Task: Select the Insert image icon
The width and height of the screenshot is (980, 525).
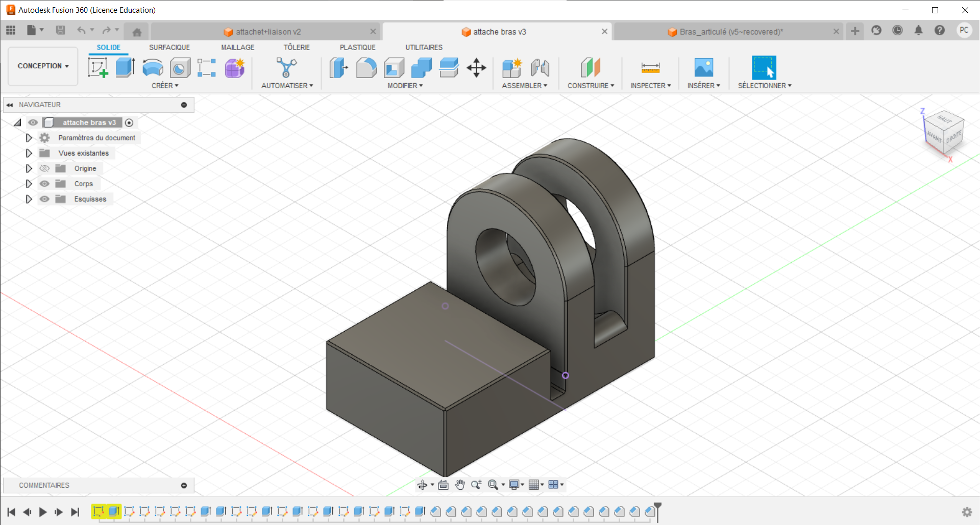Action: tap(703, 67)
